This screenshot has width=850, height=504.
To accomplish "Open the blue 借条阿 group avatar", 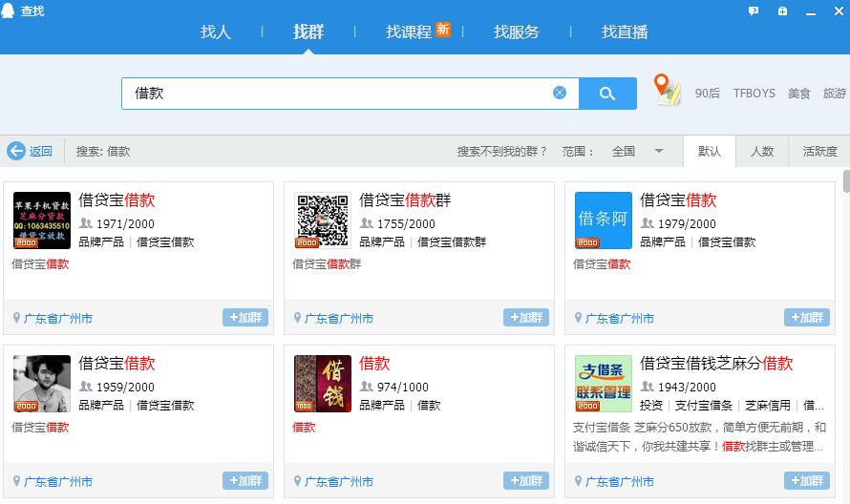I will 604,220.
